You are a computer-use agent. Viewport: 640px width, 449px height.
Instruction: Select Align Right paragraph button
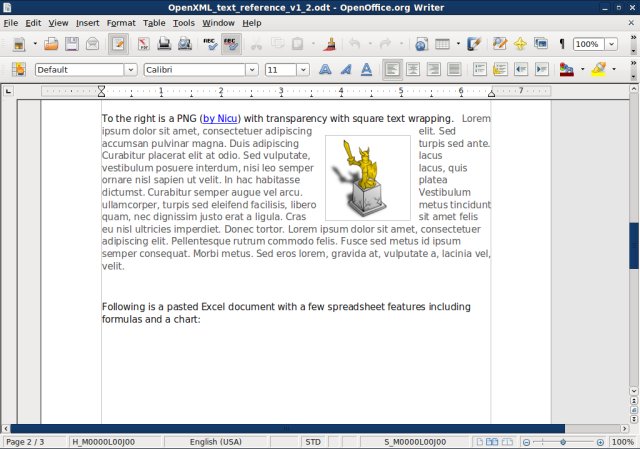(x=433, y=69)
